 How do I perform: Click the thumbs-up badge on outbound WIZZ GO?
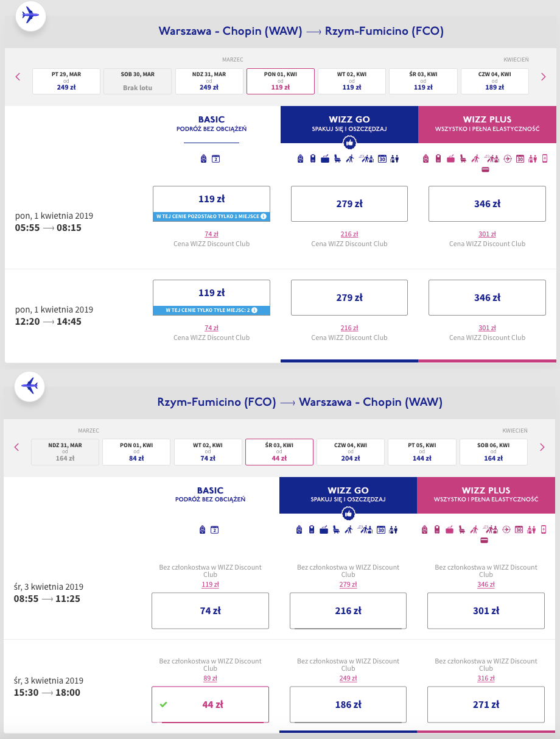349,143
